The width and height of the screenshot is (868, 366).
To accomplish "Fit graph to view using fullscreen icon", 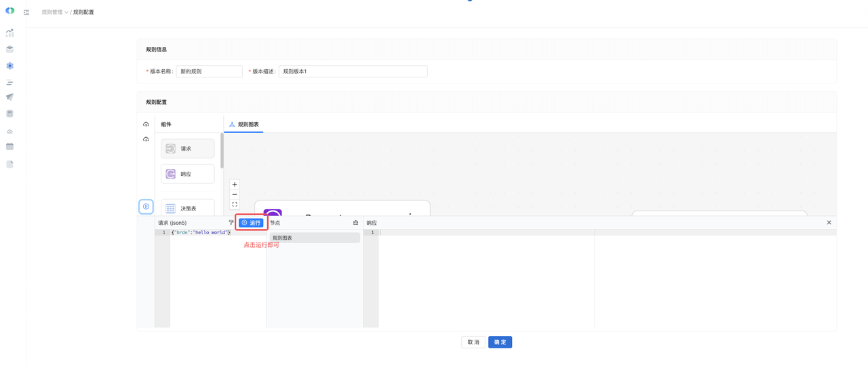I will coord(235,204).
